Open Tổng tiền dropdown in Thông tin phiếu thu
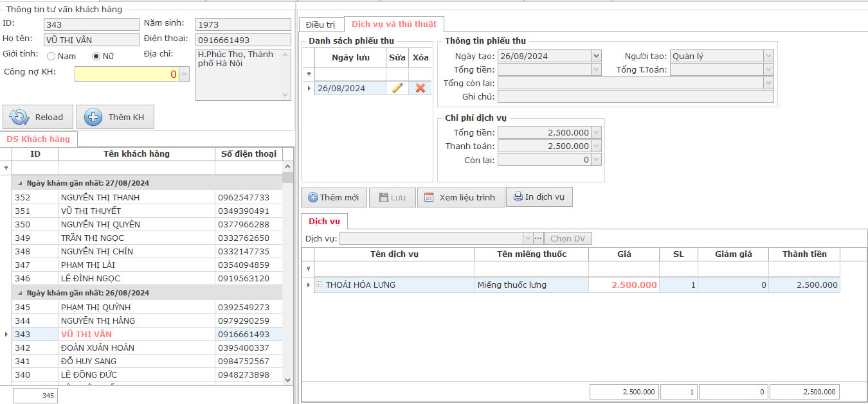 pyautogui.click(x=596, y=69)
